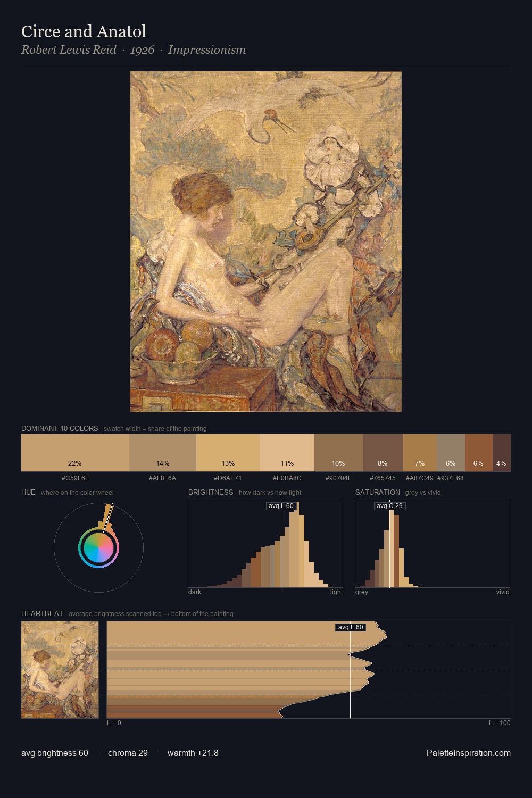The height and width of the screenshot is (798, 532).
Task: Click the artist name 'Robert Lewis Reid'
Action: [x=69, y=50]
